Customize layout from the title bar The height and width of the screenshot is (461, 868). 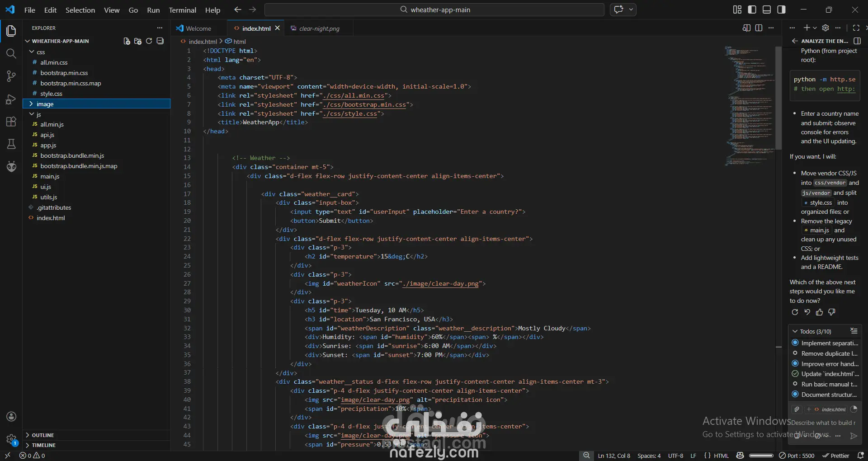(x=737, y=9)
